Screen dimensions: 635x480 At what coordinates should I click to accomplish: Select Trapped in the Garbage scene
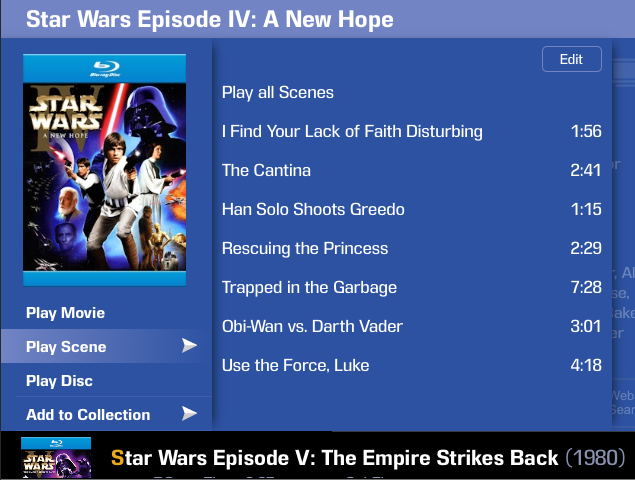click(x=411, y=287)
